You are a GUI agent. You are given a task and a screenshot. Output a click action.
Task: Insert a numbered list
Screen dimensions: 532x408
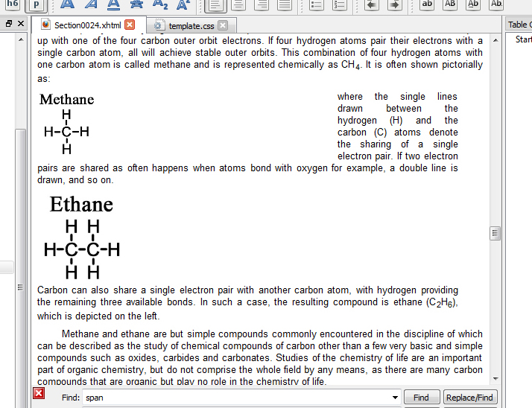pos(339,4)
